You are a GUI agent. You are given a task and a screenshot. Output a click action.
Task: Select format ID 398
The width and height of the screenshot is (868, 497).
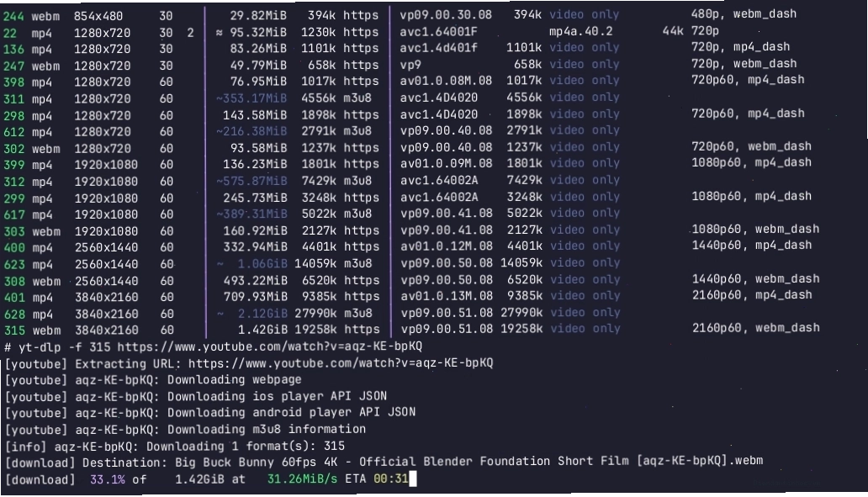tap(13, 82)
